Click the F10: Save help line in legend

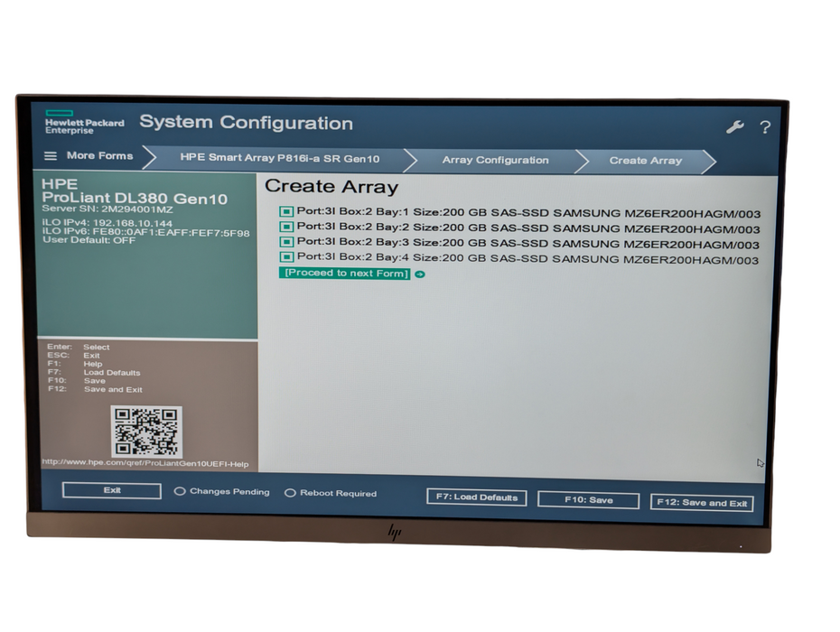coord(77,381)
